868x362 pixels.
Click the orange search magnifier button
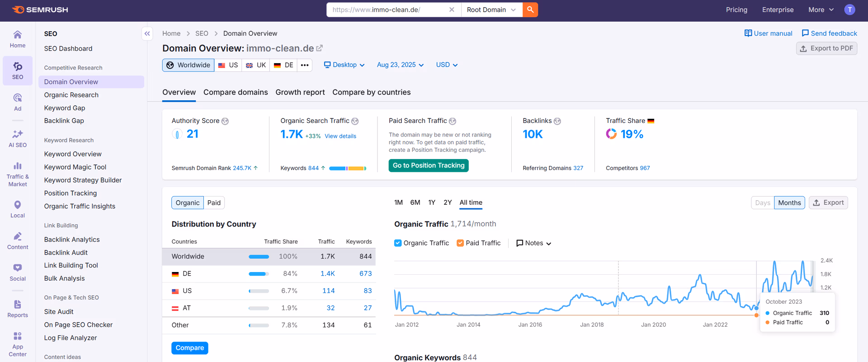click(x=530, y=9)
